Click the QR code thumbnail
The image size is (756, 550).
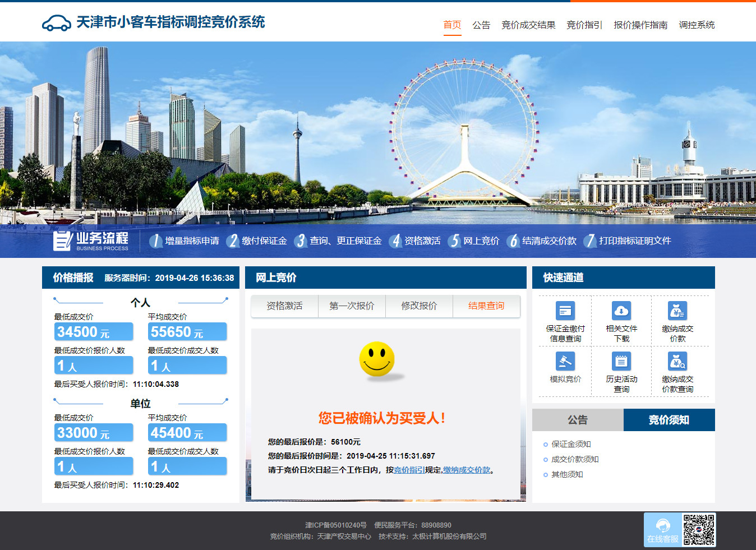click(x=699, y=530)
